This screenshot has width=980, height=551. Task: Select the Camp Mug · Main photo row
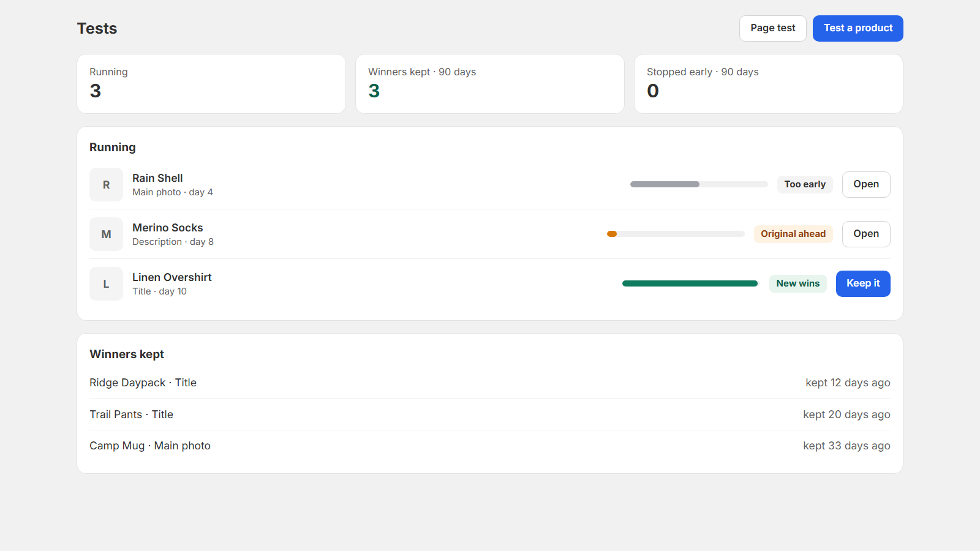[490, 446]
